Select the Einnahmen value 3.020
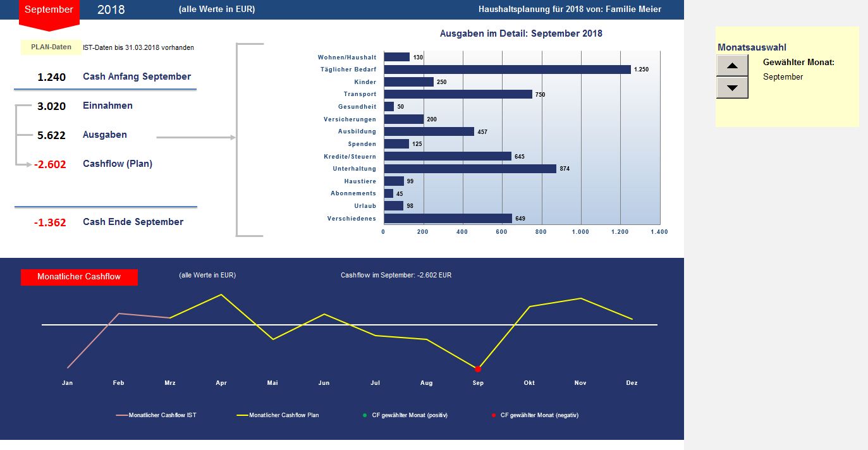This screenshot has height=450, width=868. click(51, 106)
